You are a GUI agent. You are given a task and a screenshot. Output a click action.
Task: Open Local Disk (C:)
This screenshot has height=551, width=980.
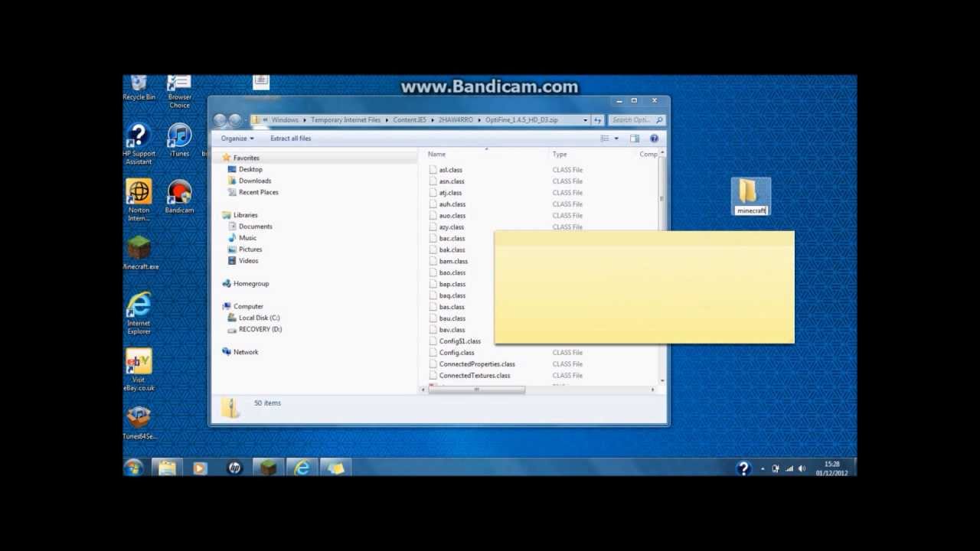(259, 318)
